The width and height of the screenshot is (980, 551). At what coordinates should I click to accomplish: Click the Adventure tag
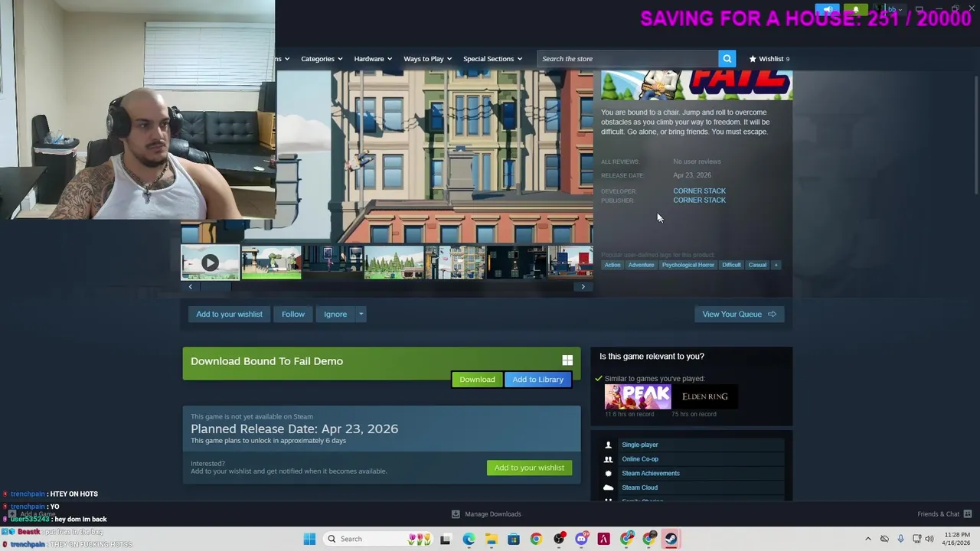(x=642, y=265)
